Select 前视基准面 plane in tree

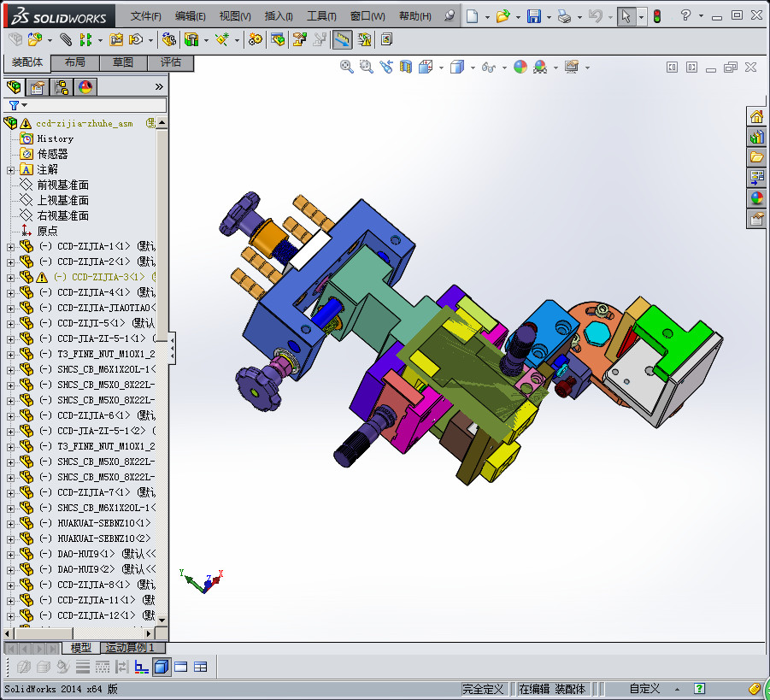[x=63, y=185]
